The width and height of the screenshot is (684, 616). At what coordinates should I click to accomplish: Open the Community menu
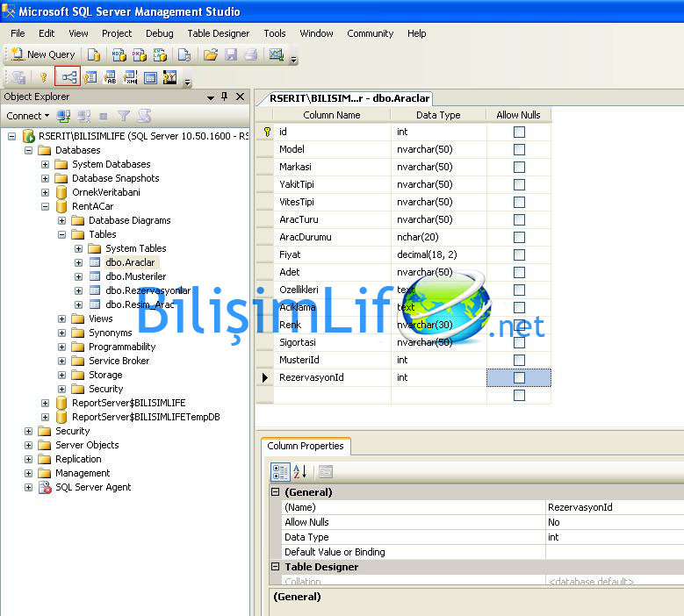(x=370, y=33)
